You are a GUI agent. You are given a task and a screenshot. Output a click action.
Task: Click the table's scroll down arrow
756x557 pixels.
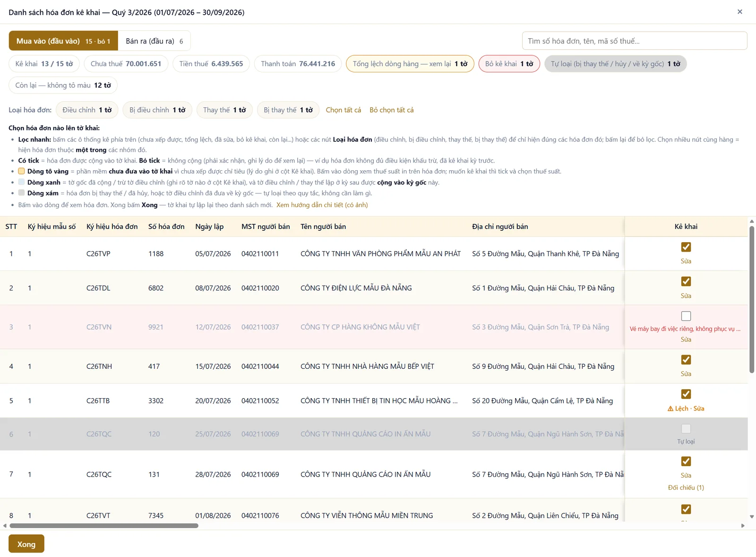(x=752, y=517)
